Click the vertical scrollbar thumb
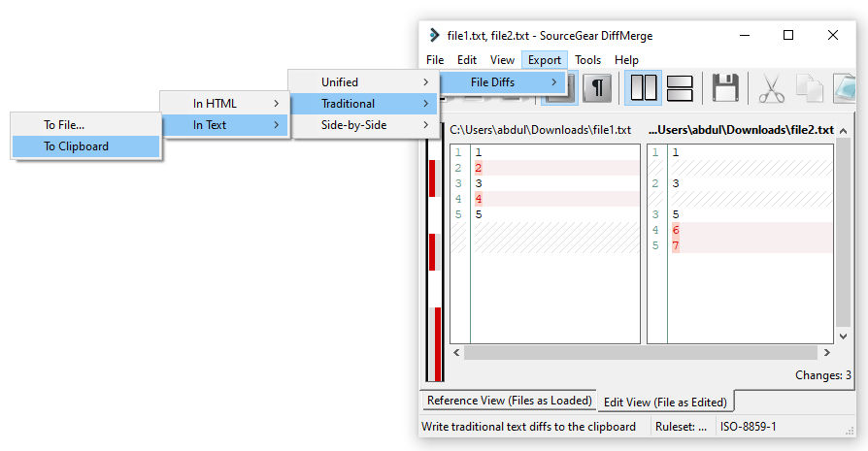The height and width of the screenshot is (451, 868). point(843,232)
